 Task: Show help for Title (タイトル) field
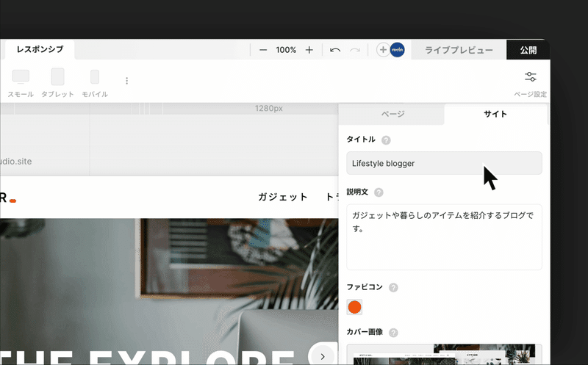click(x=386, y=140)
